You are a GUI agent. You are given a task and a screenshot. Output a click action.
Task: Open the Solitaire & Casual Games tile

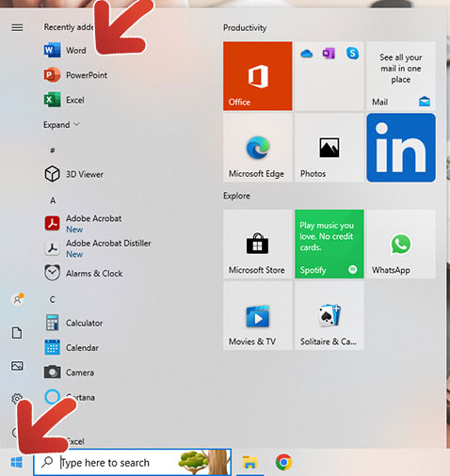click(x=329, y=315)
